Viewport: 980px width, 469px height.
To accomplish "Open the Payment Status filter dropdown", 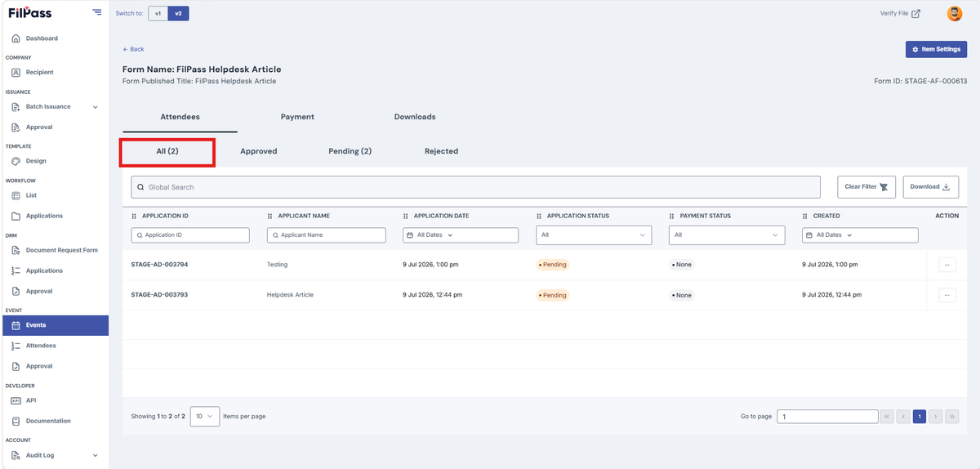I will (x=727, y=235).
